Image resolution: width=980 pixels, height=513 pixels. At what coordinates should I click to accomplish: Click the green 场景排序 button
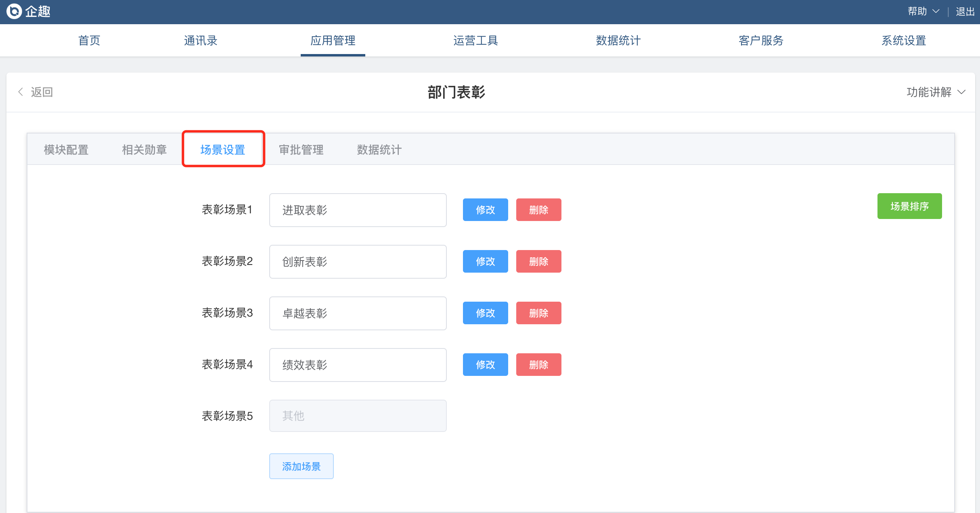click(x=909, y=206)
